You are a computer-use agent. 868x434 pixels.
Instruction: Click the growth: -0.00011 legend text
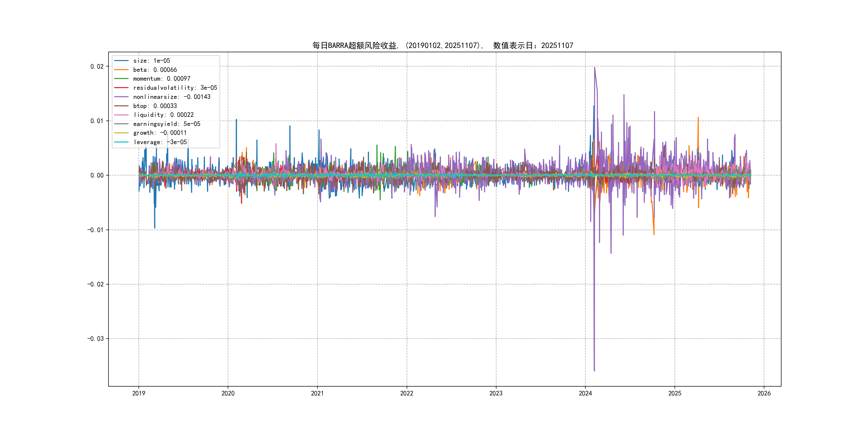coord(160,133)
